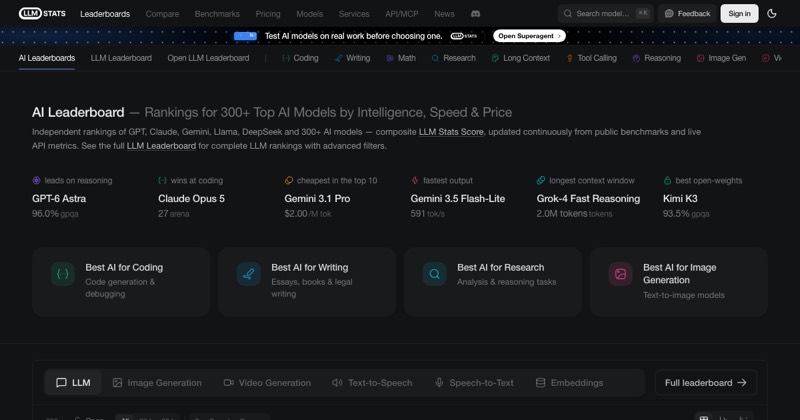
Task: Open the Models menu item
Action: click(310, 14)
